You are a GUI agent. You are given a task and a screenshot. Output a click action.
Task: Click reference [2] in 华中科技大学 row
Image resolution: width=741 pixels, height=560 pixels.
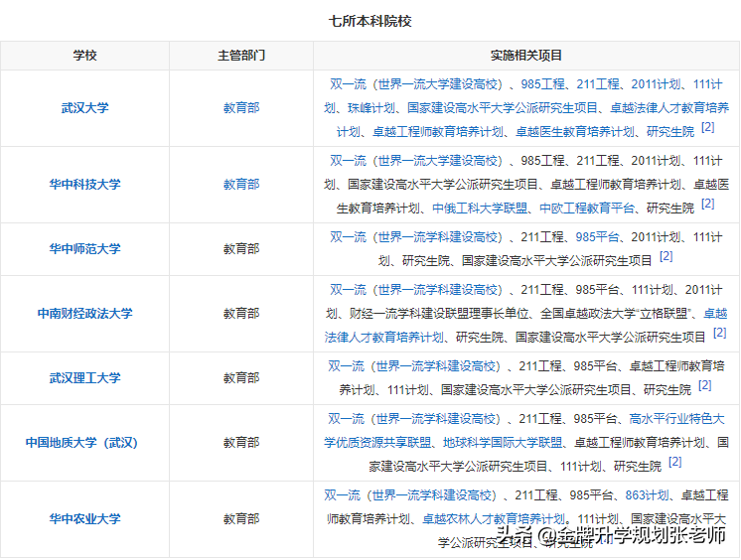coord(707,204)
